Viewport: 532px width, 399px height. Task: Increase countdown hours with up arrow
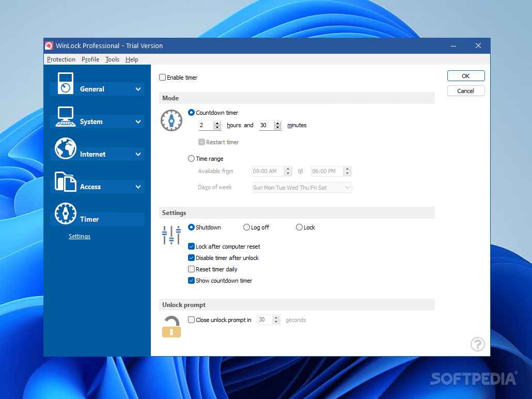pos(217,123)
